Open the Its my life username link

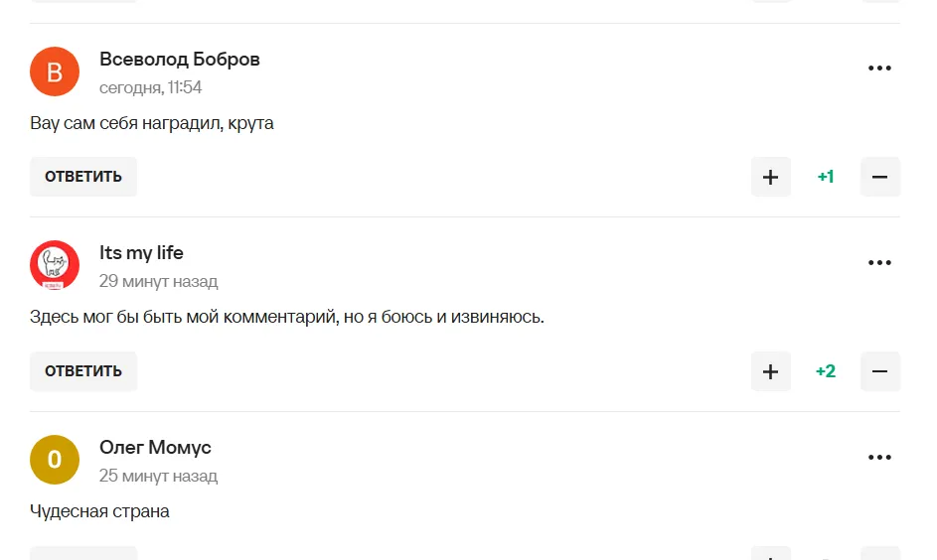(141, 253)
